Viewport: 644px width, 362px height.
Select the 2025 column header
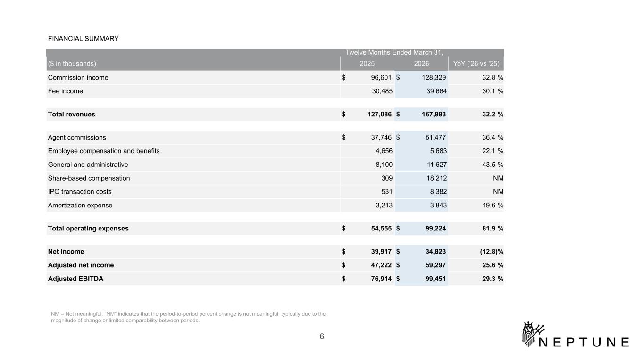[x=368, y=63]
